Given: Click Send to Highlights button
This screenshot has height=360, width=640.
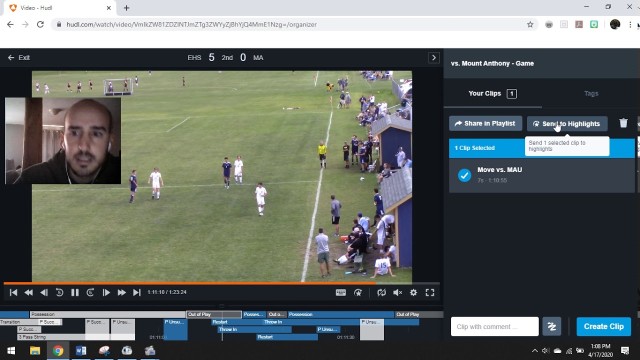Looking at the screenshot, I should [567, 124].
